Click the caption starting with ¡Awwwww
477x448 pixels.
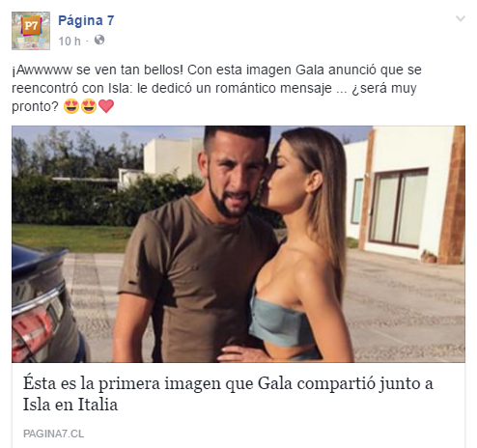[216, 88]
